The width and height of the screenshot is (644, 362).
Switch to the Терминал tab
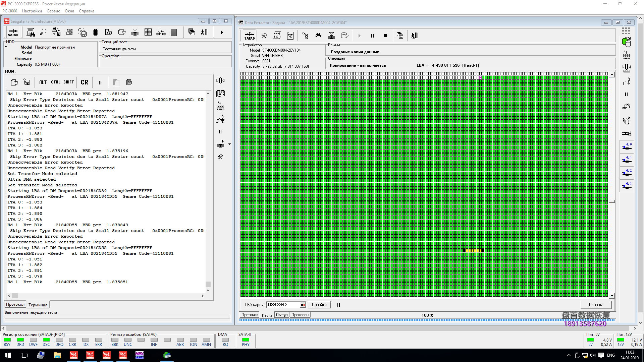pyautogui.click(x=38, y=305)
